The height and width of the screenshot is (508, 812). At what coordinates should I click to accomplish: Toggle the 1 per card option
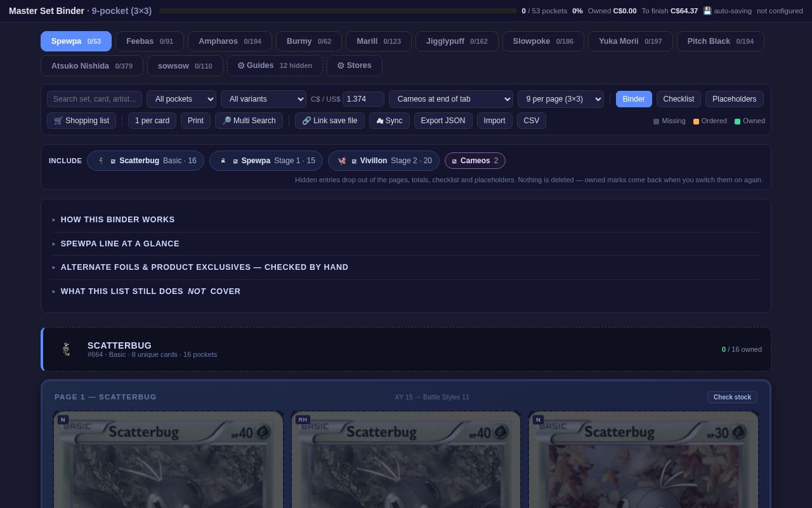tap(152, 121)
